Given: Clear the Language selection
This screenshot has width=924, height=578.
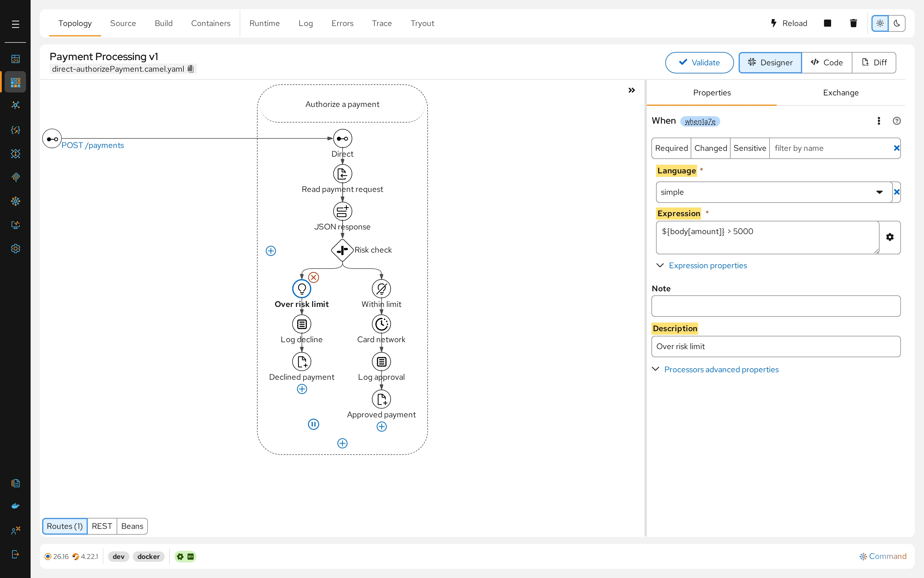Looking at the screenshot, I should coord(897,192).
